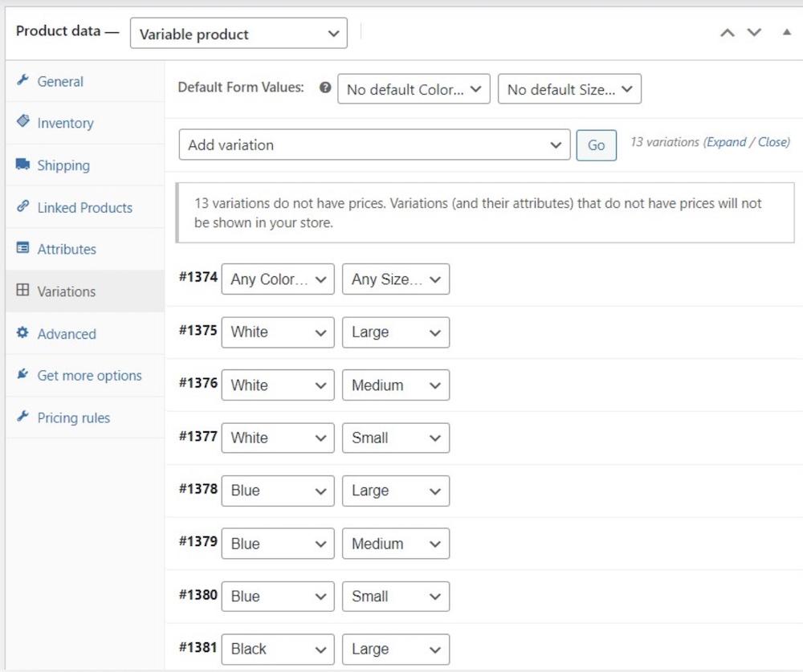Screen dimensions: 803x672
Task: Click variation ID #1379
Action: point(198,541)
